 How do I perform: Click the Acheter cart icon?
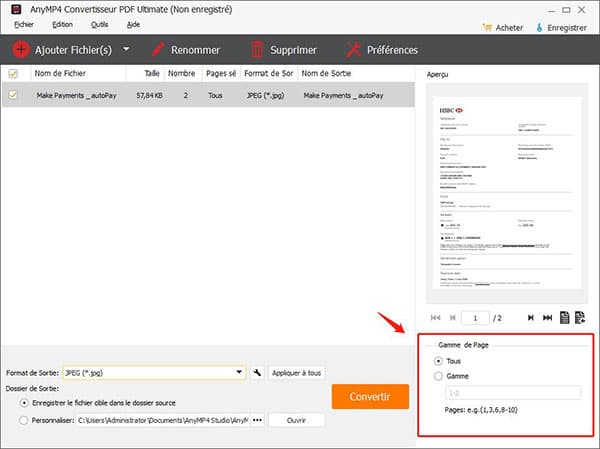pyautogui.click(x=488, y=27)
